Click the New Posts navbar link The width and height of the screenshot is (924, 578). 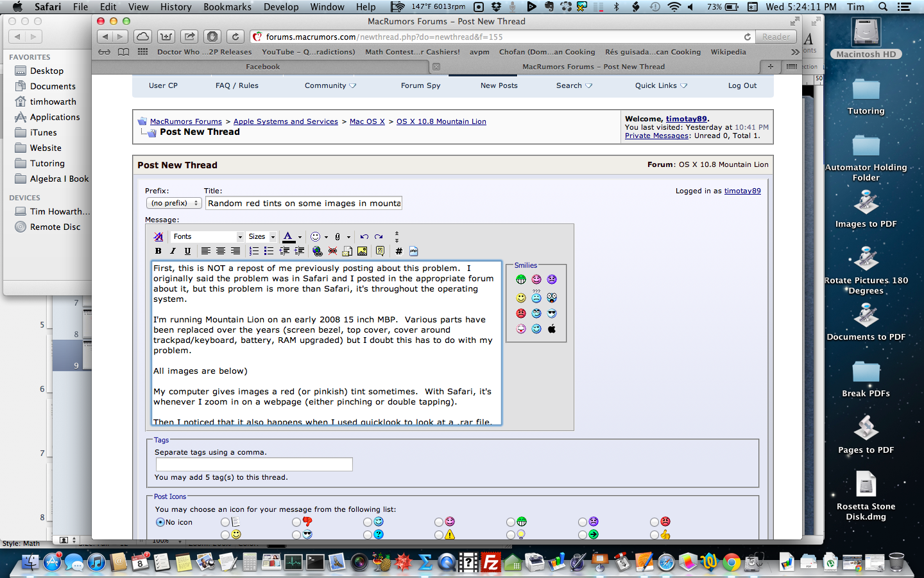coord(499,85)
